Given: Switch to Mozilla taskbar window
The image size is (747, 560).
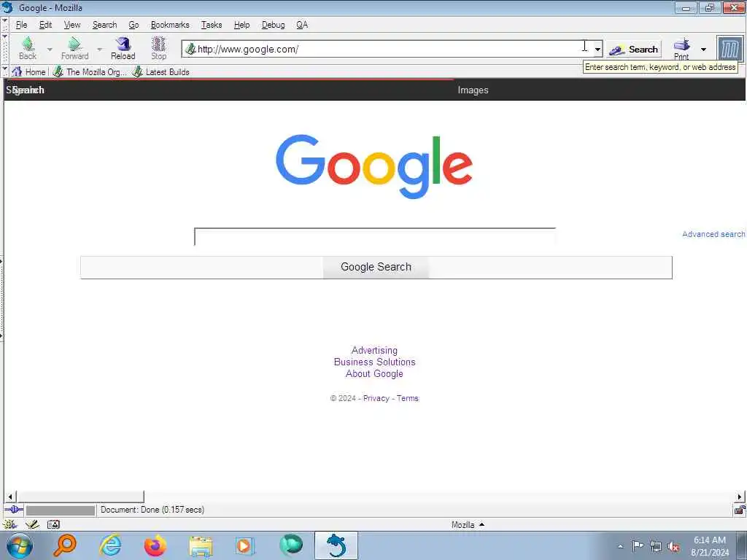Looking at the screenshot, I should click(x=336, y=545).
